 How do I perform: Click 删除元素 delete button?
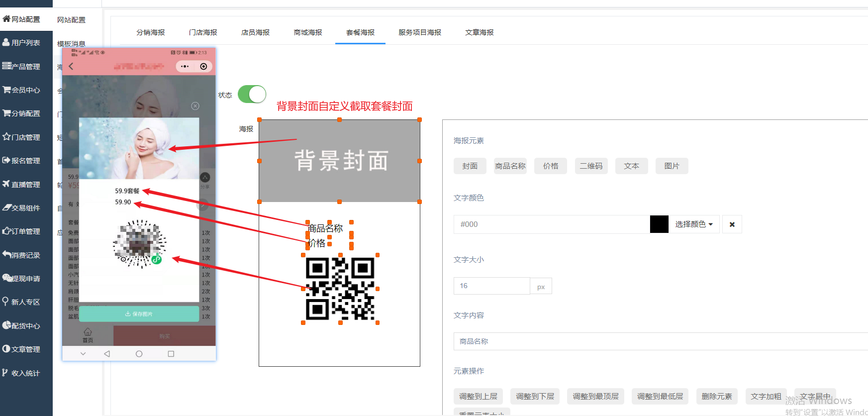pos(717,397)
